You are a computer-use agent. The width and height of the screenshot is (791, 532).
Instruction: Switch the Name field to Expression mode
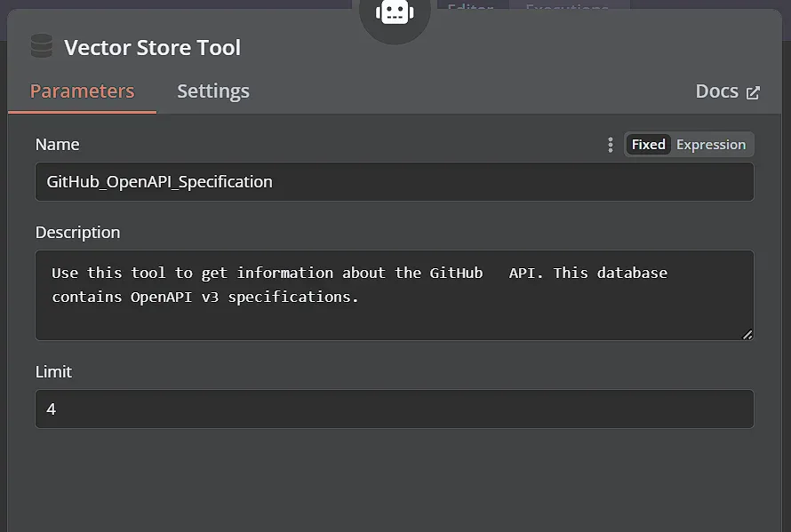(x=710, y=144)
